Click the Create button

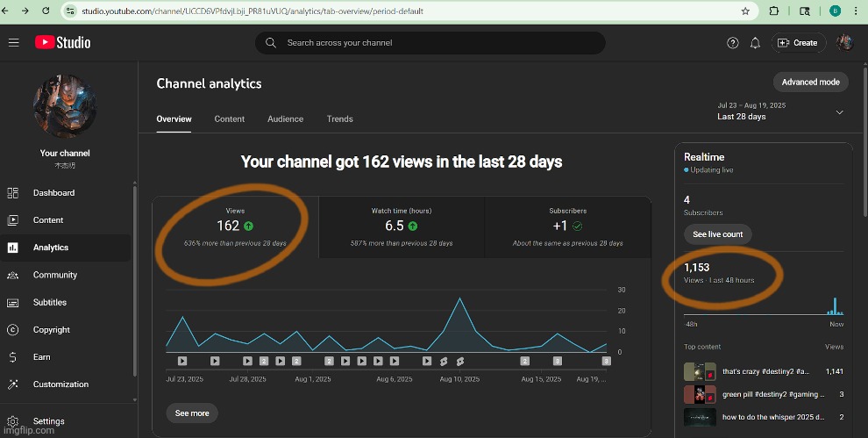[798, 43]
